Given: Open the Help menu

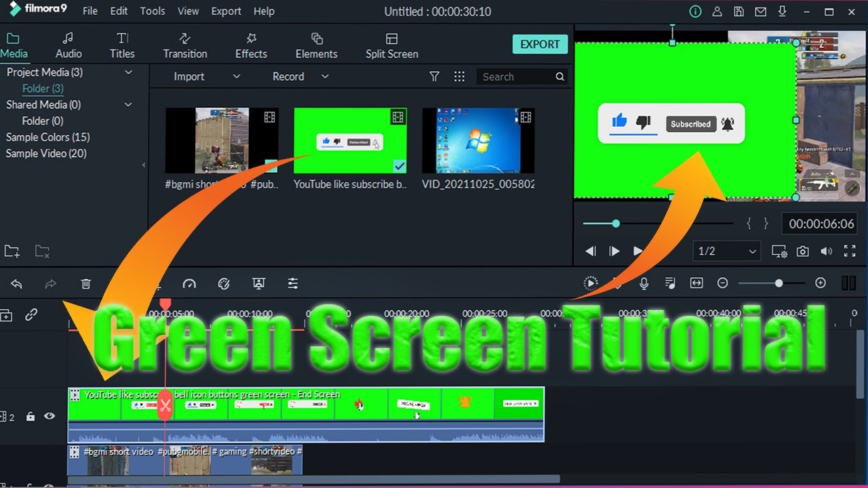Looking at the screenshot, I should tap(264, 12).
